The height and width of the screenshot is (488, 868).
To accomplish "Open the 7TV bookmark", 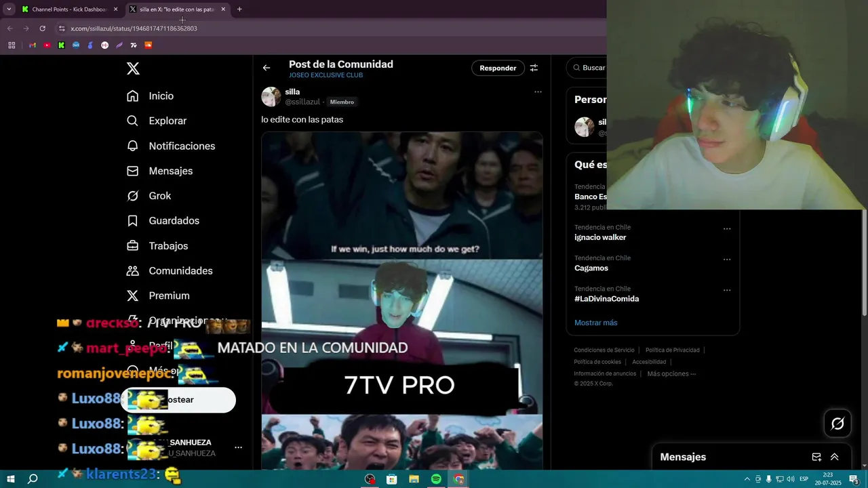I will tap(134, 45).
